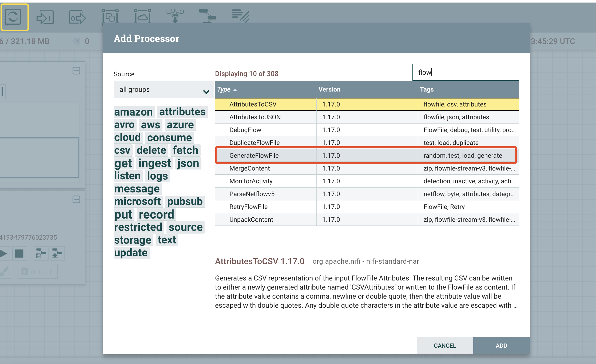Viewport: 596px width, 364px height.
Task: Filter by the 'logs' tag
Action: click(158, 176)
